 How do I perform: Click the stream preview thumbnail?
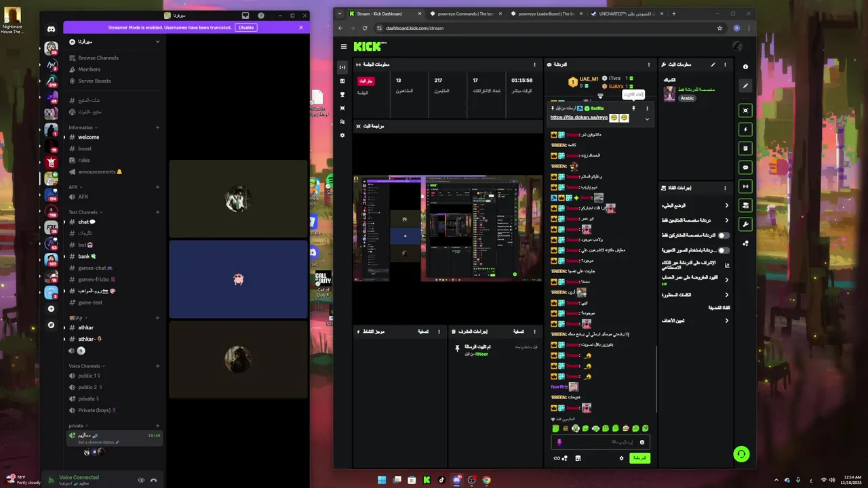point(448,229)
